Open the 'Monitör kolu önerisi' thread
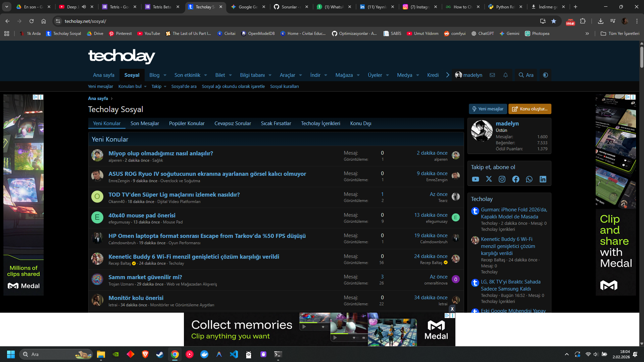The height and width of the screenshot is (362, 644). 136,298
